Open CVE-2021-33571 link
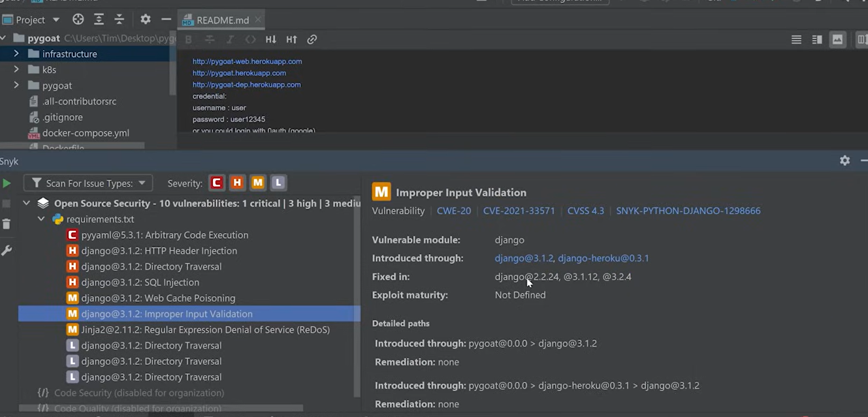868x417 pixels. point(519,211)
